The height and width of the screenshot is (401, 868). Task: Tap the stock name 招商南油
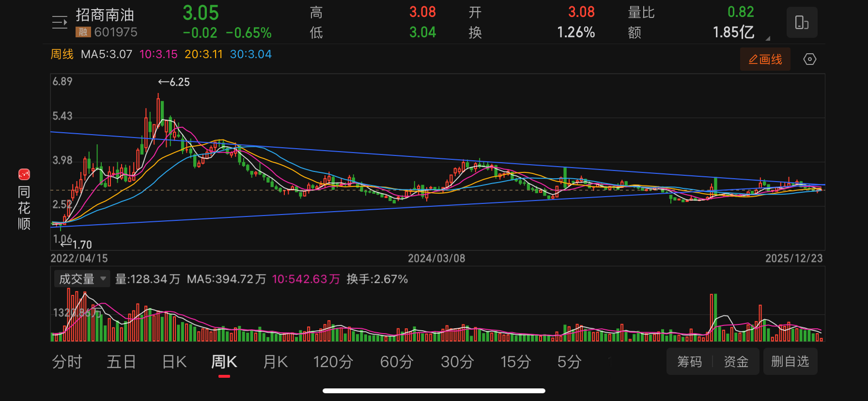(105, 15)
